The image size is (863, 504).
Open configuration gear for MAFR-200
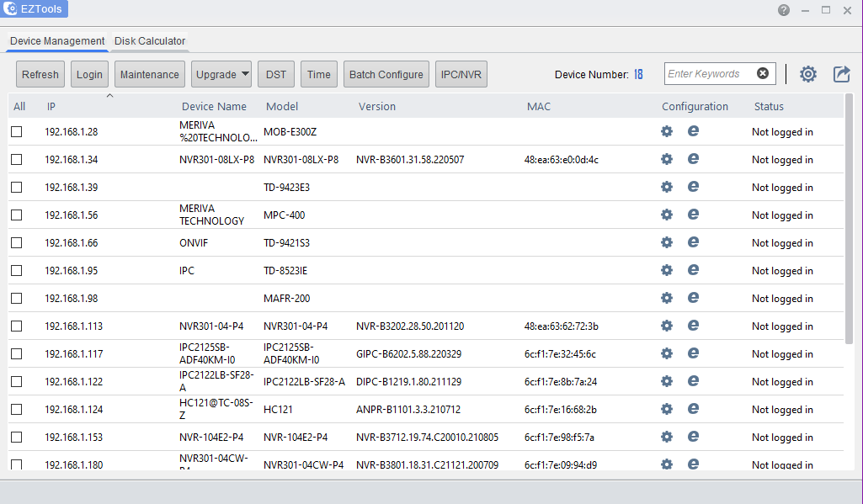(667, 298)
